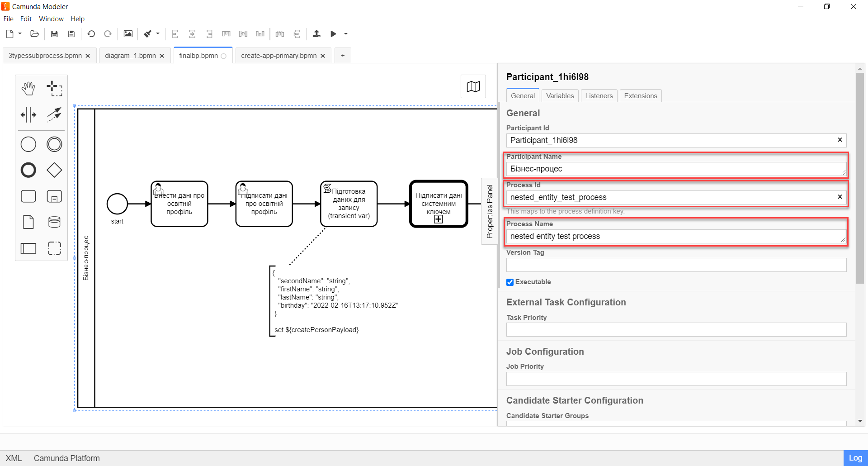Switch to create-app-primary.bpmn tab
The height and width of the screenshot is (466, 868).
click(279, 56)
